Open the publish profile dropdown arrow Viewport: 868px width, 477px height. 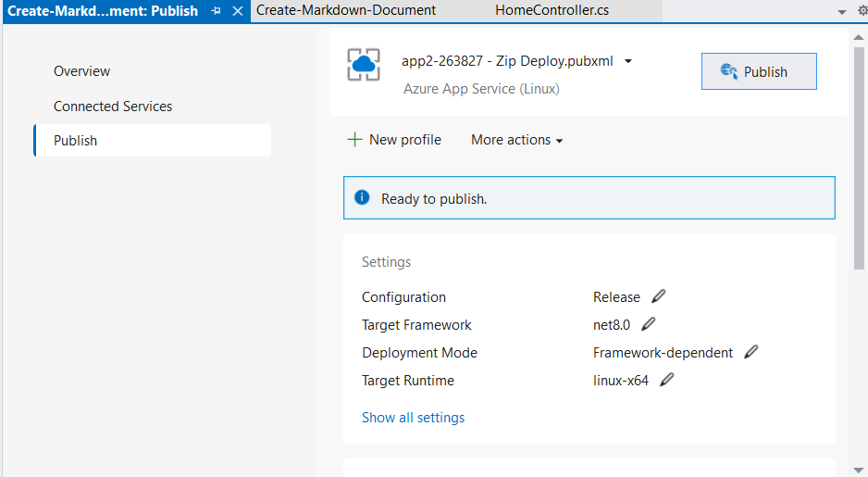[628, 61]
